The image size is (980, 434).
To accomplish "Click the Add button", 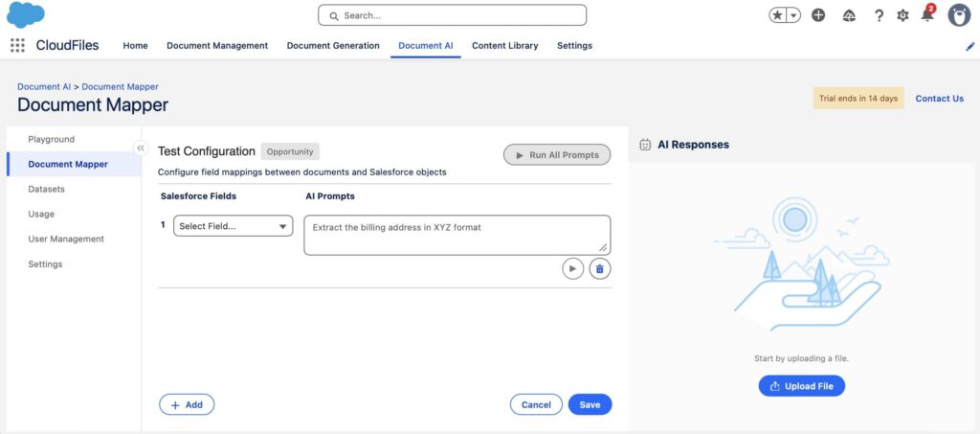I will point(187,404).
